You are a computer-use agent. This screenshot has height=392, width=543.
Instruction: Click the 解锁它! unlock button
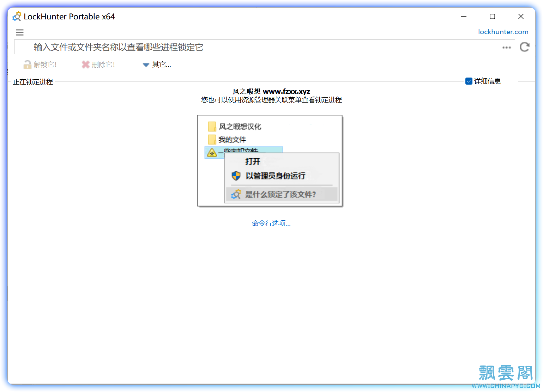pos(40,65)
